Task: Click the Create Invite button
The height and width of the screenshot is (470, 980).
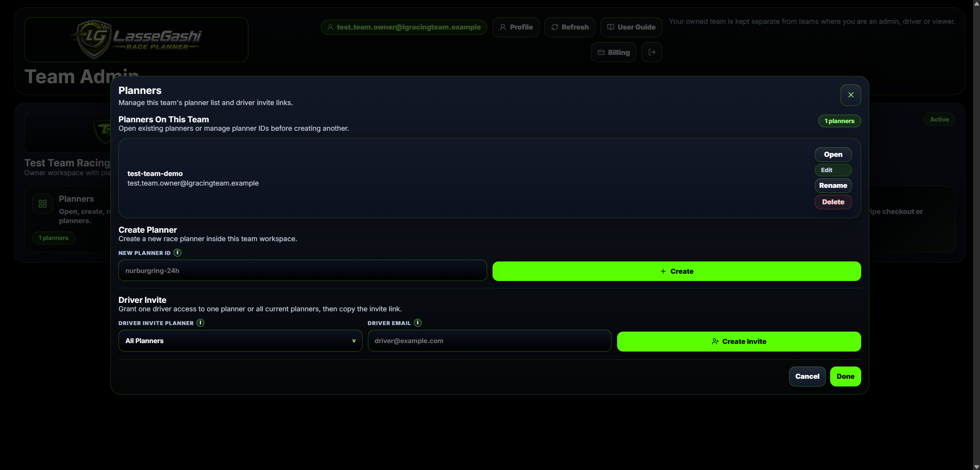Action: 739,342
